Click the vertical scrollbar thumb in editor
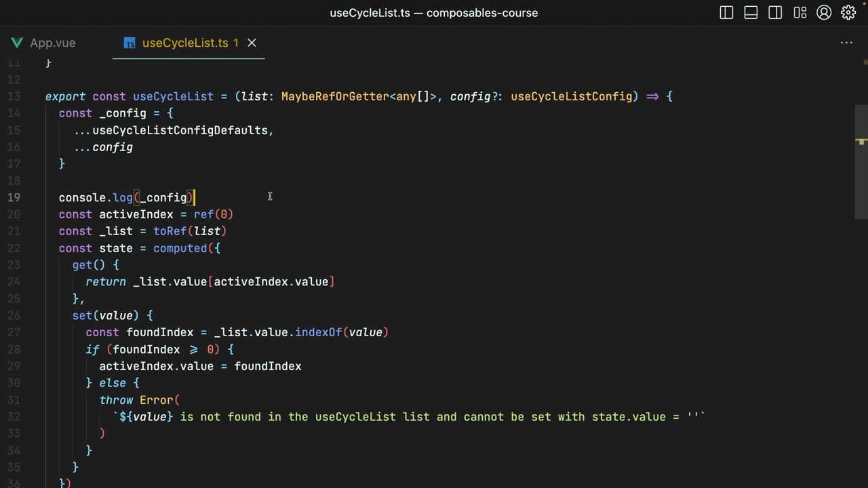This screenshot has height=488, width=868. pos(861,161)
